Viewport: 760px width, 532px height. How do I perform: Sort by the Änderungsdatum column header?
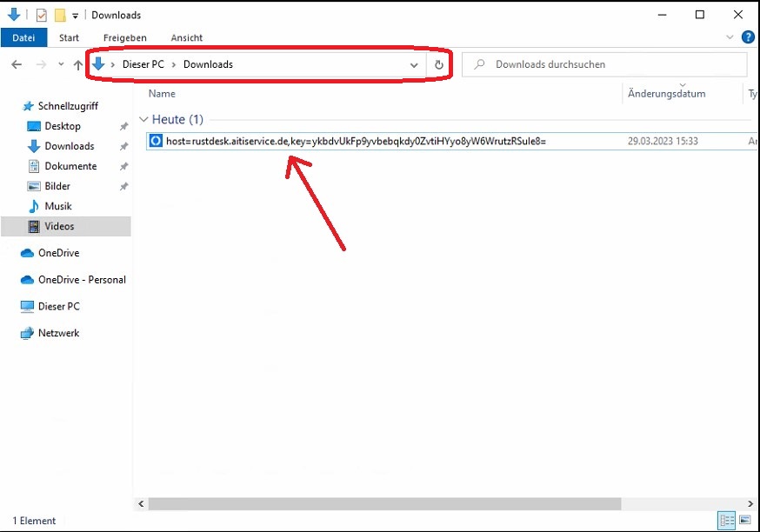tap(666, 94)
